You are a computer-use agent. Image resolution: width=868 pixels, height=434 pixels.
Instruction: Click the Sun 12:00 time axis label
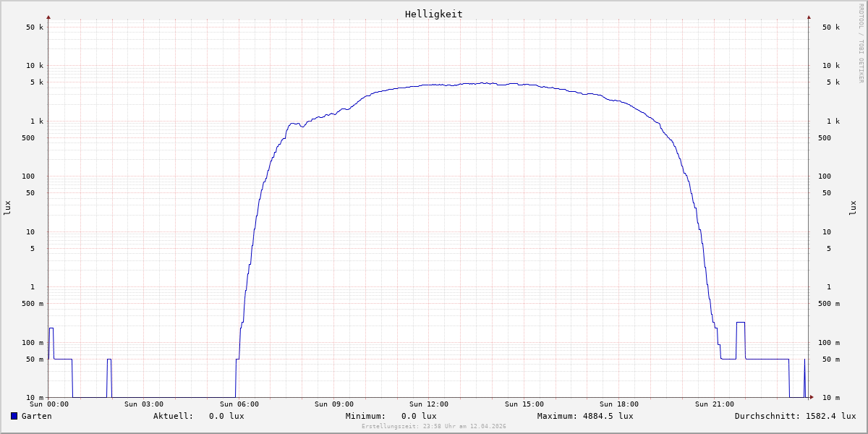click(429, 404)
